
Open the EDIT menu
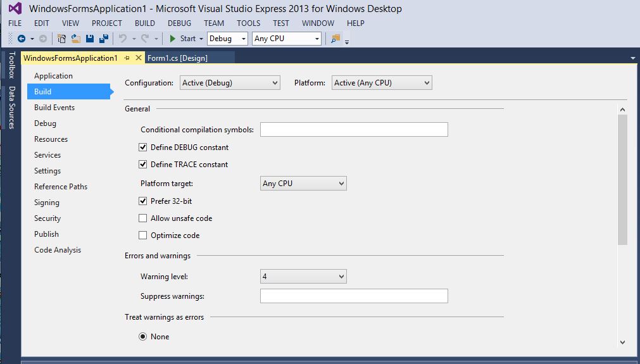[42, 23]
